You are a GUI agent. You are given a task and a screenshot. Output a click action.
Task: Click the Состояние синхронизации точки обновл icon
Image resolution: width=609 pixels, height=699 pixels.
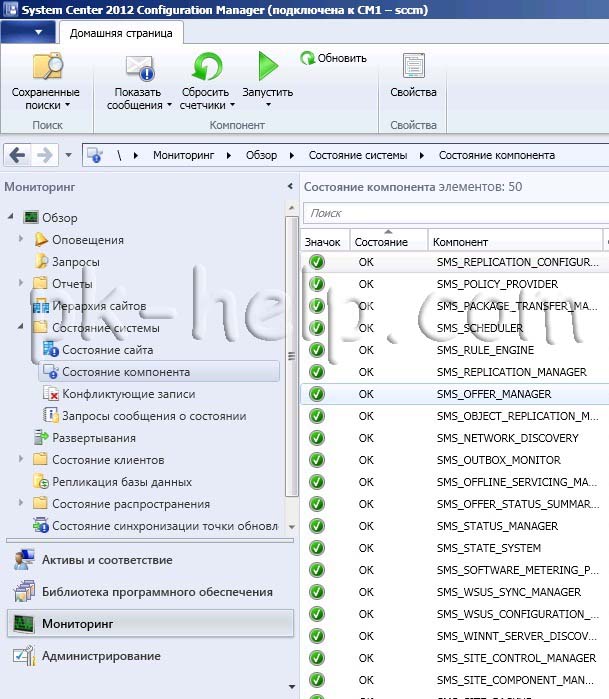(41, 526)
